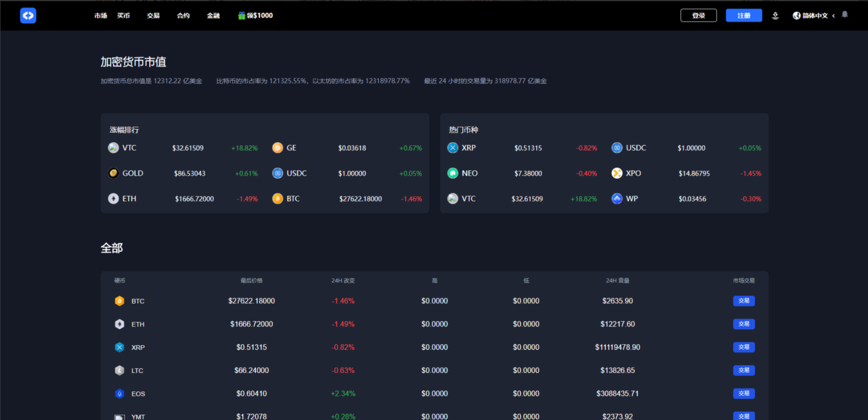Click the XRP coin icon in hot coins
The height and width of the screenshot is (420, 868).
(x=453, y=148)
